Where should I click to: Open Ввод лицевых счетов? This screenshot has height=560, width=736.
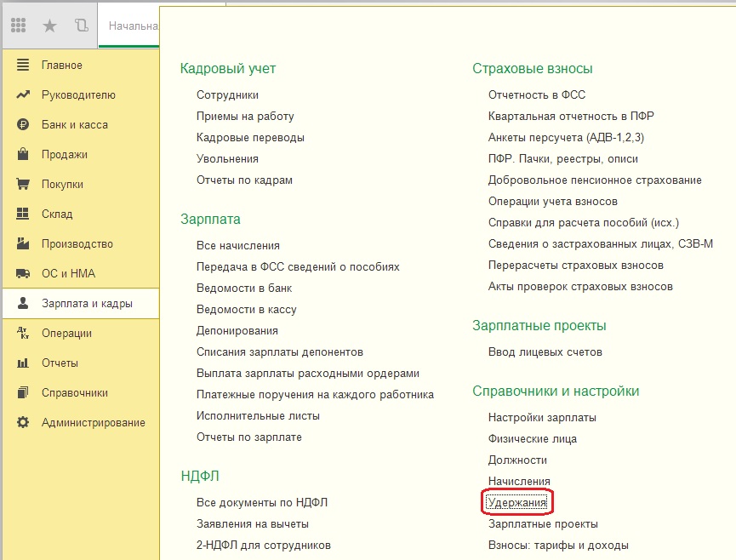pos(545,352)
